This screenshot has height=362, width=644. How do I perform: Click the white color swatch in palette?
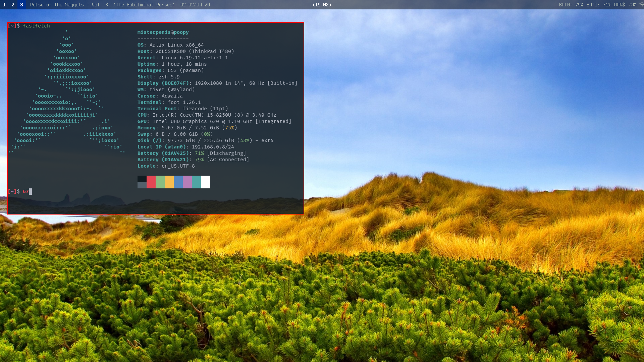[x=205, y=182]
